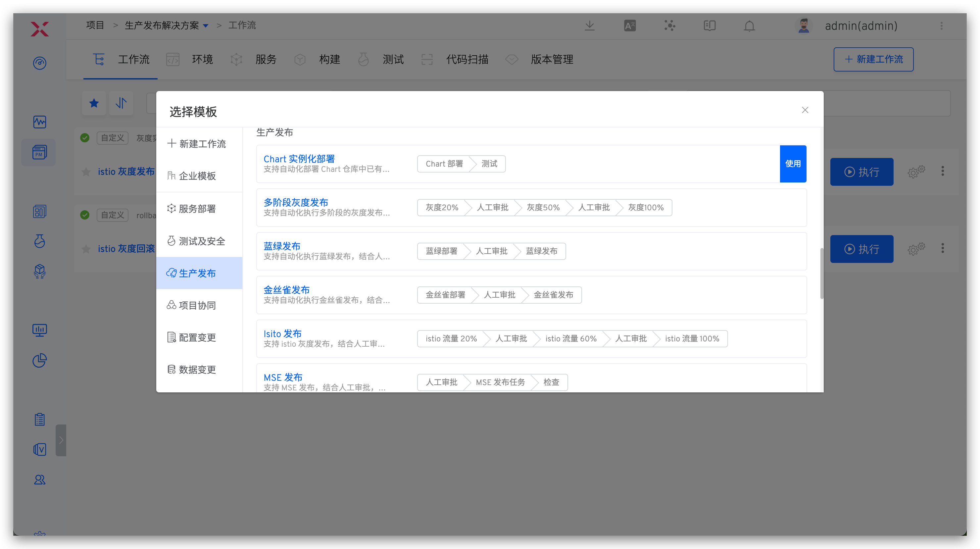Expand the collapsed sidebar arrow handle
Screen dimensions: 980x549
[x=61, y=440]
